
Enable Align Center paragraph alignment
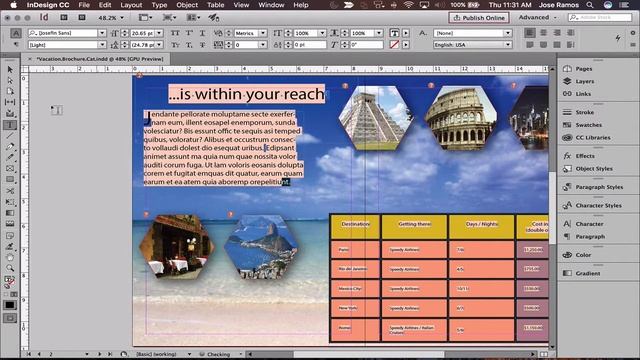(543, 32)
